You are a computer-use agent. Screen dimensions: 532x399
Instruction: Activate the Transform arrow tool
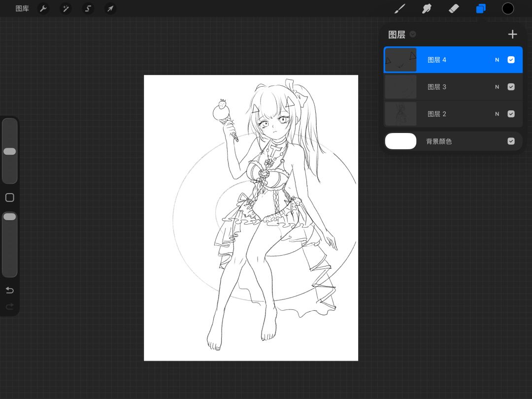(x=110, y=8)
